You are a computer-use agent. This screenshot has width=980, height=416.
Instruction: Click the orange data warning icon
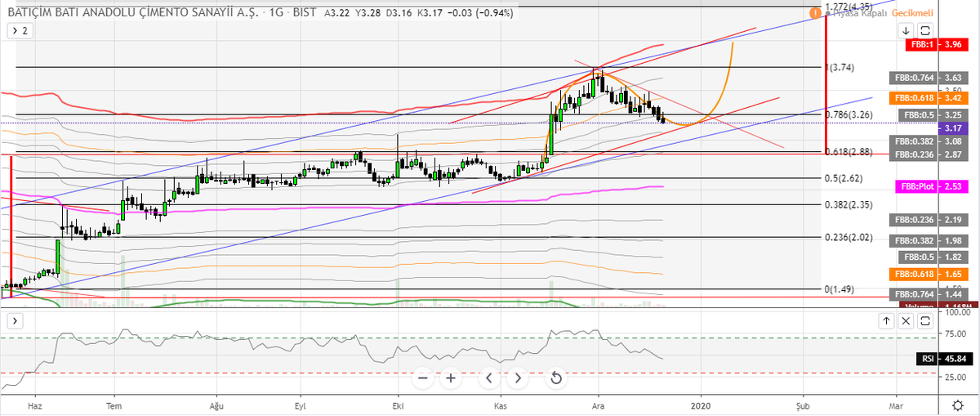815,14
